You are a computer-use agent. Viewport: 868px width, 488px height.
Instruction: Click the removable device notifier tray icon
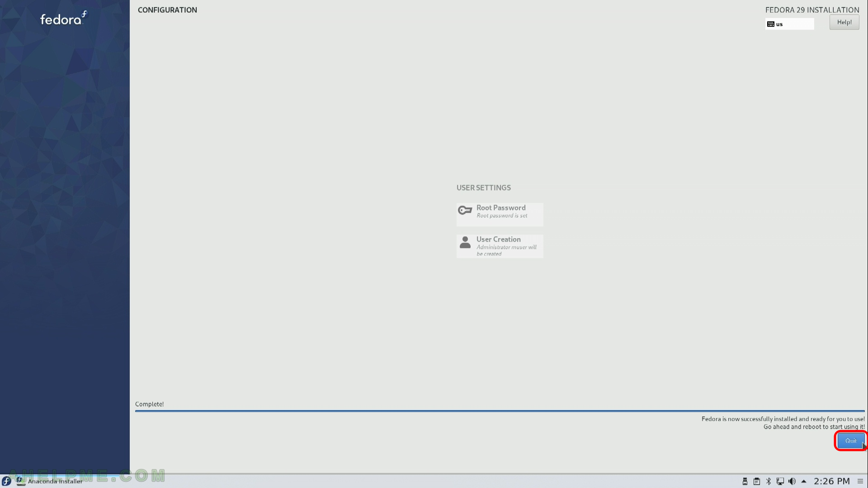745,481
